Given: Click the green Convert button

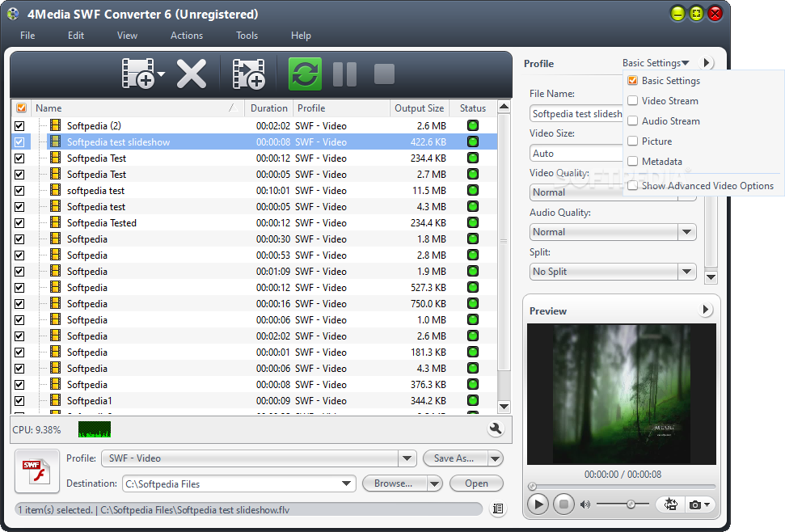Looking at the screenshot, I should pyautogui.click(x=305, y=74).
